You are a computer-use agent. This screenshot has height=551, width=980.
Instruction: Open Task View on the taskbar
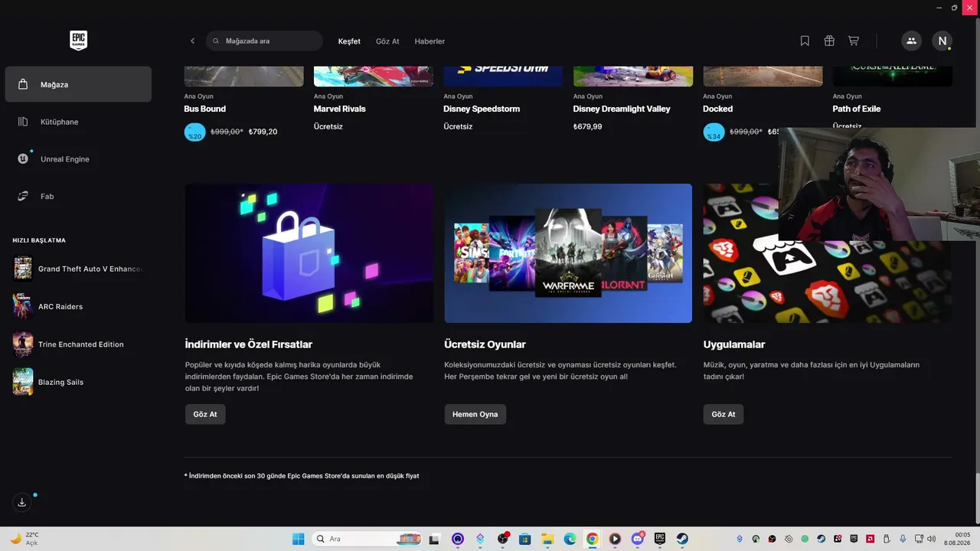click(435, 539)
